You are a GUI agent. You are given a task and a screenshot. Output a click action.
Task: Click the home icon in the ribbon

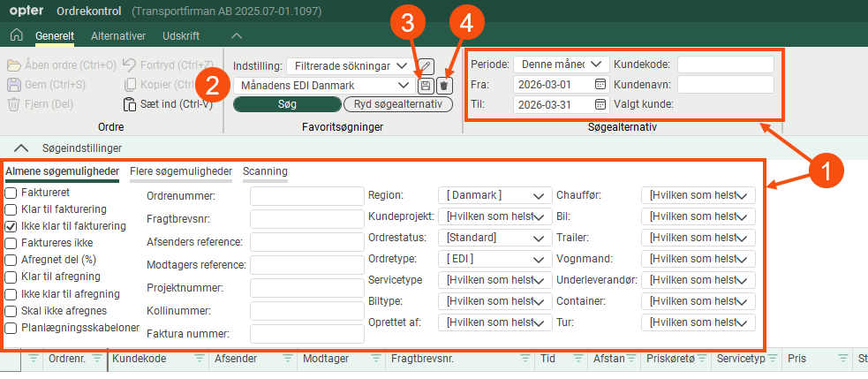[15, 36]
